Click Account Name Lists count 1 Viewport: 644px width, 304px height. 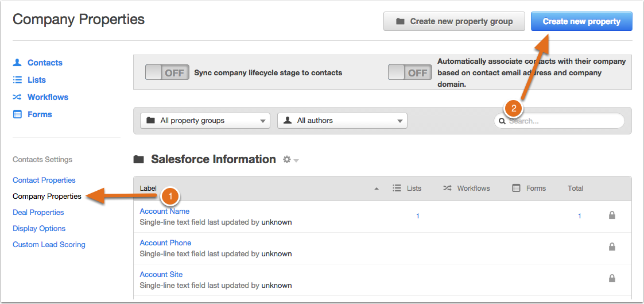(418, 216)
